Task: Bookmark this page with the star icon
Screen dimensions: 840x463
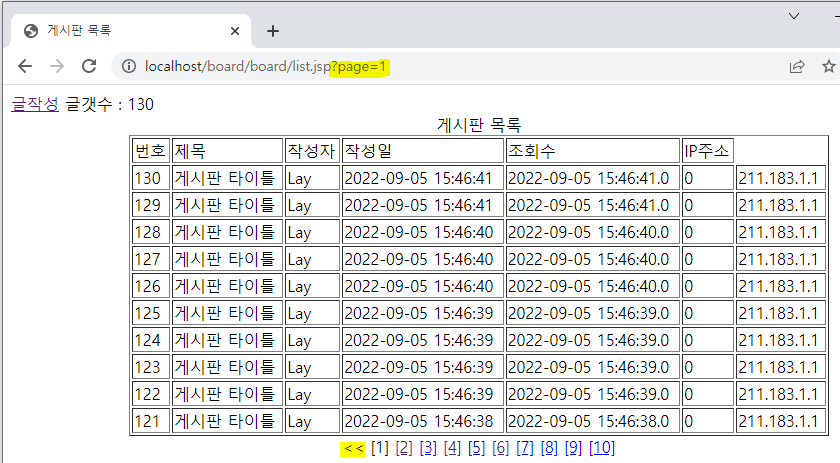Action: point(829,66)
